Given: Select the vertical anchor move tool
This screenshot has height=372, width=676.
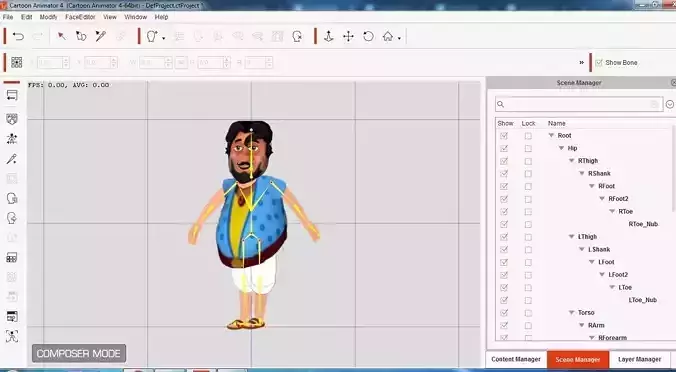Looking at the screenshot, I should (x=329, y=36).
